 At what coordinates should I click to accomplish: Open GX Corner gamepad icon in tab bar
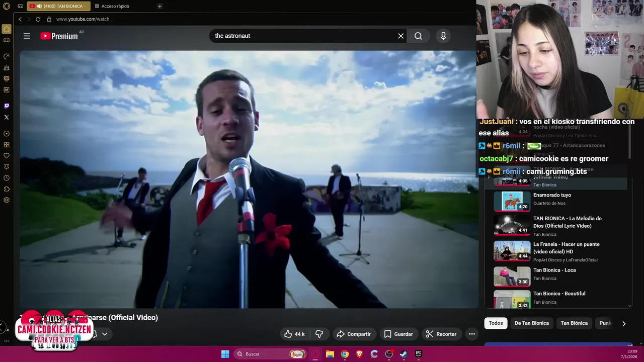pyautogui.click(x=21, y=6)
